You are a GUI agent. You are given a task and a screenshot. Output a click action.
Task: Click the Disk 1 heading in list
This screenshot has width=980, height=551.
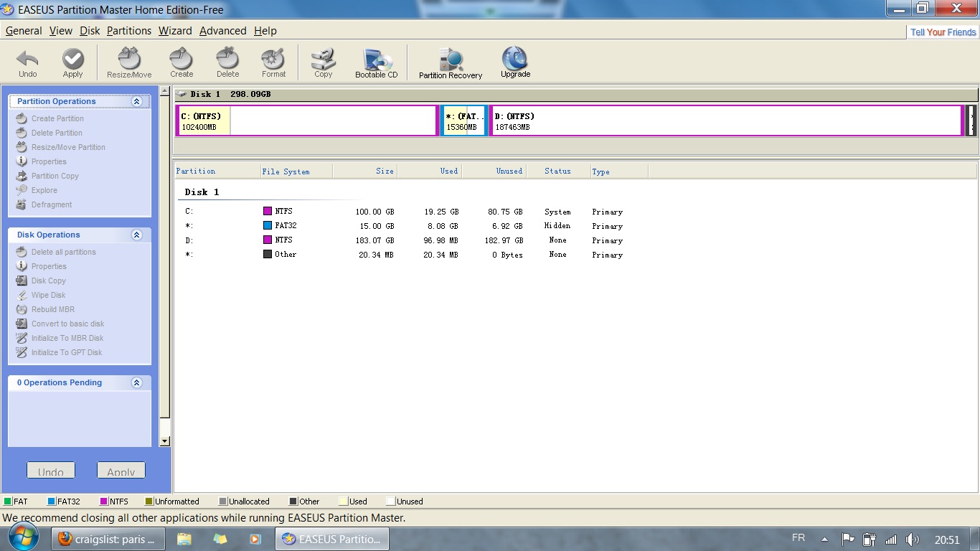(202, 192)
